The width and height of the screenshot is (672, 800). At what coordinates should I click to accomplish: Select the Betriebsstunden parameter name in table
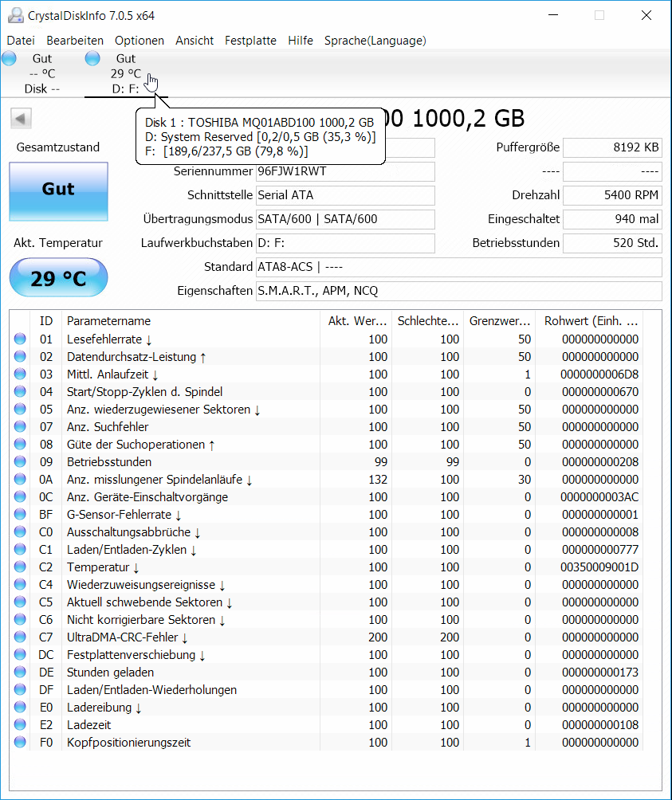tap(109, 461)
